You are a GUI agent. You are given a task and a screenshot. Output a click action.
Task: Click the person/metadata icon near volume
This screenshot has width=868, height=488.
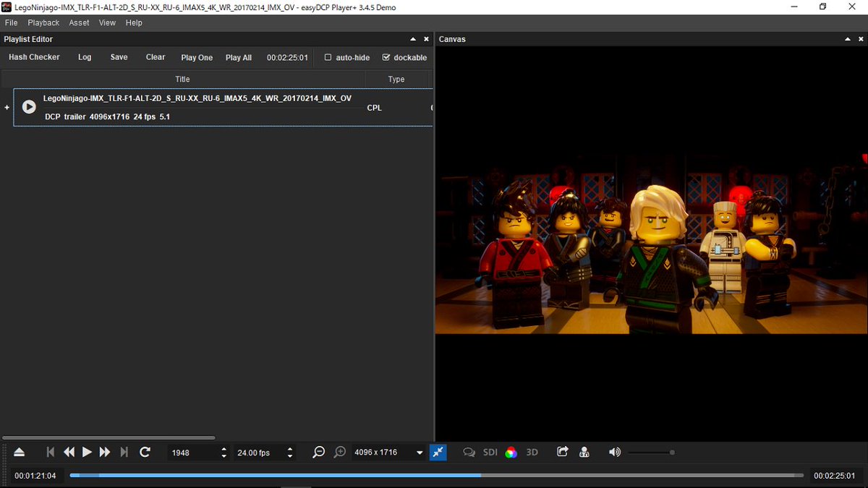click(x=584, y=453)
